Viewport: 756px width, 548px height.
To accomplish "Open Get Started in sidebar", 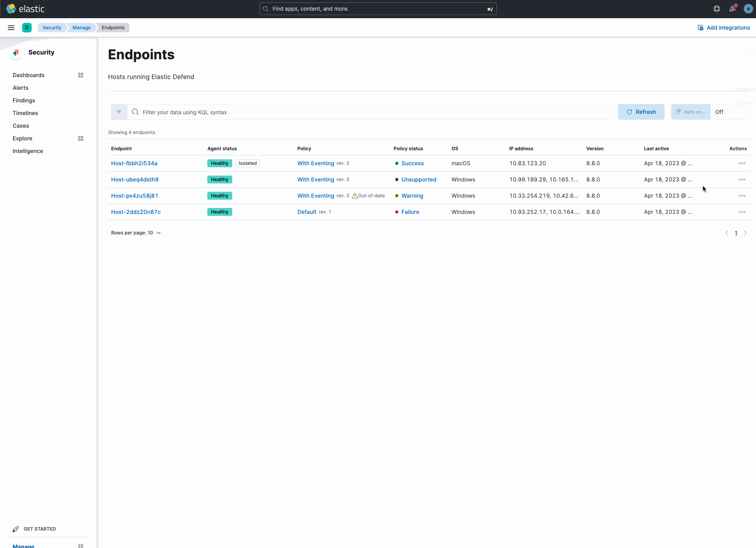I will click(40, 529).
